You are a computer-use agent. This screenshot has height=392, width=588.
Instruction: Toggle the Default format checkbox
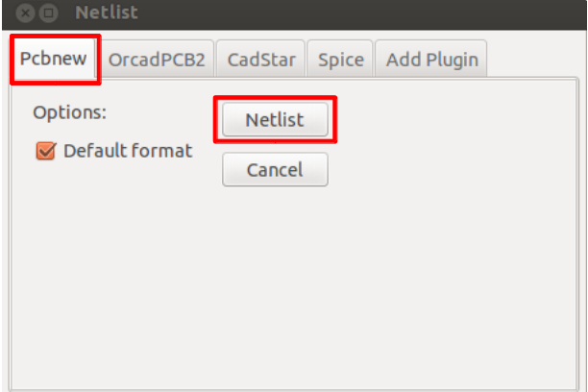46,151
